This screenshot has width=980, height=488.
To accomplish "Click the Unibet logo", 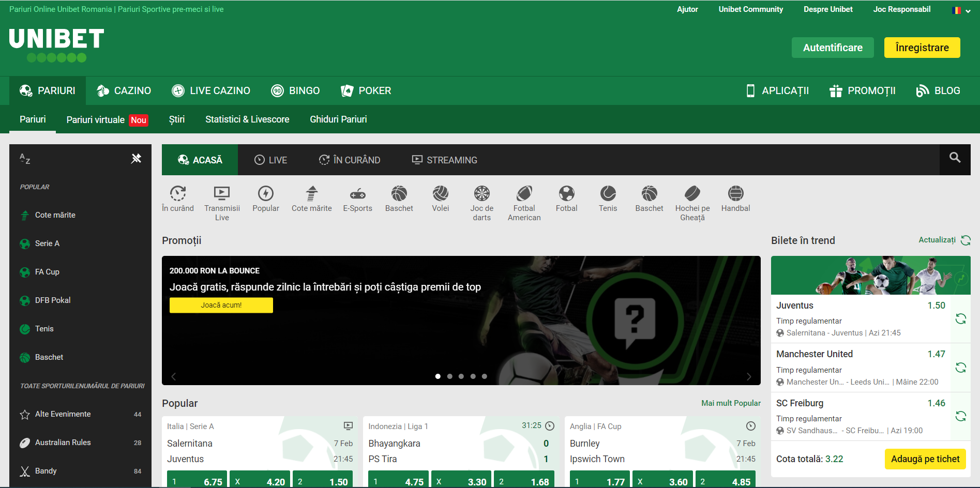I will point(56,45).
